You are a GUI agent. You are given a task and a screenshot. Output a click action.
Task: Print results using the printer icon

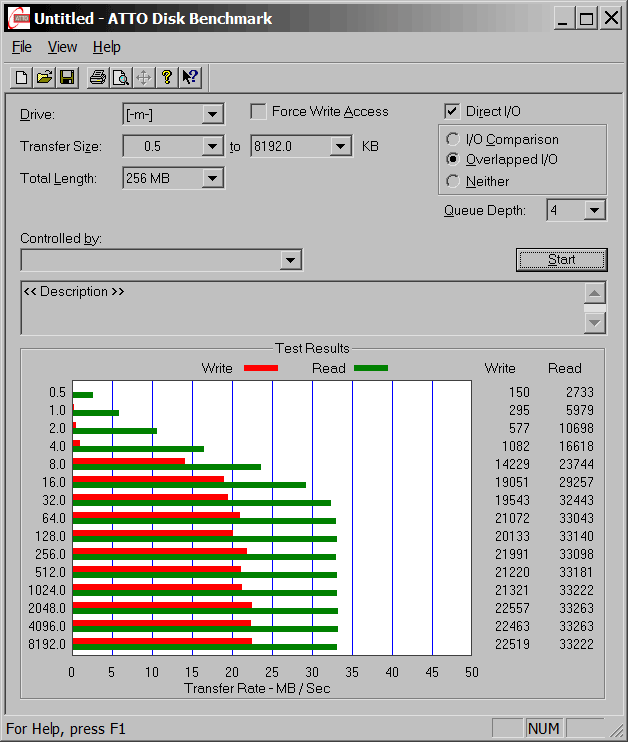(97, 77)
